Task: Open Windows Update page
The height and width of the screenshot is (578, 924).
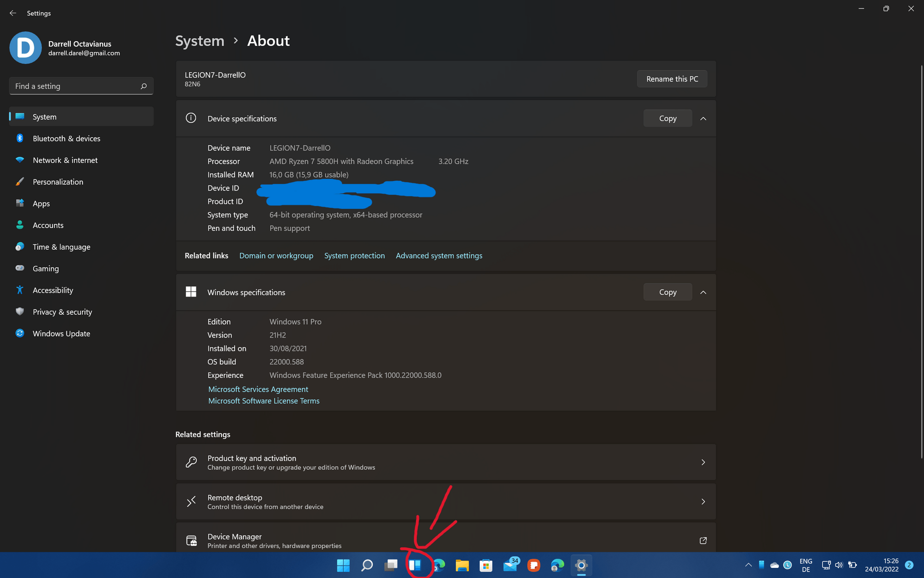Action: (81, 333)
